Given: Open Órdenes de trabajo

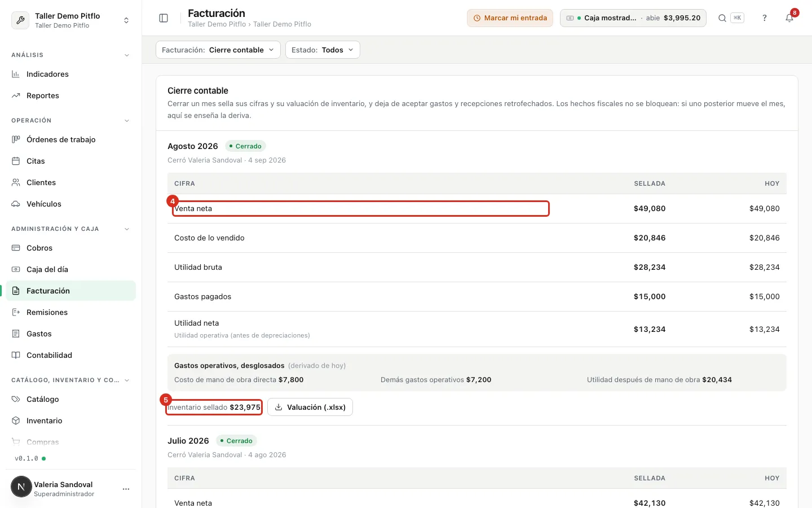Looking at the screenshot, I should pos(71,139).
